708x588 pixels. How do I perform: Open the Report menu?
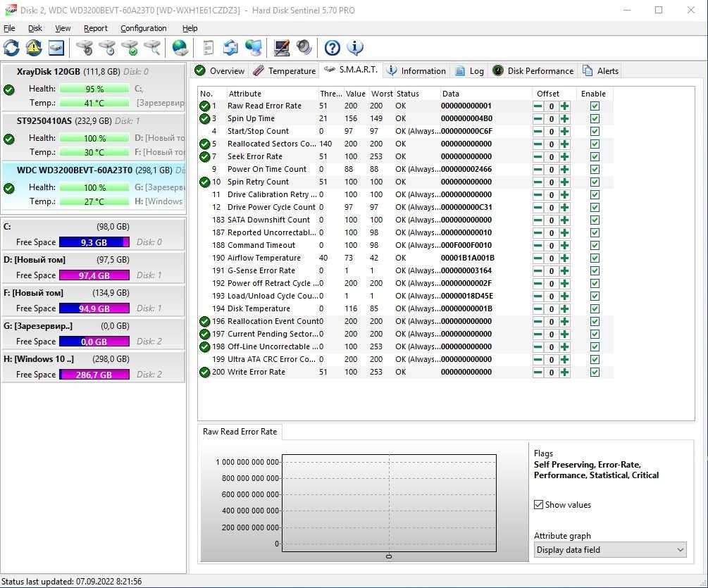[96, 28]
